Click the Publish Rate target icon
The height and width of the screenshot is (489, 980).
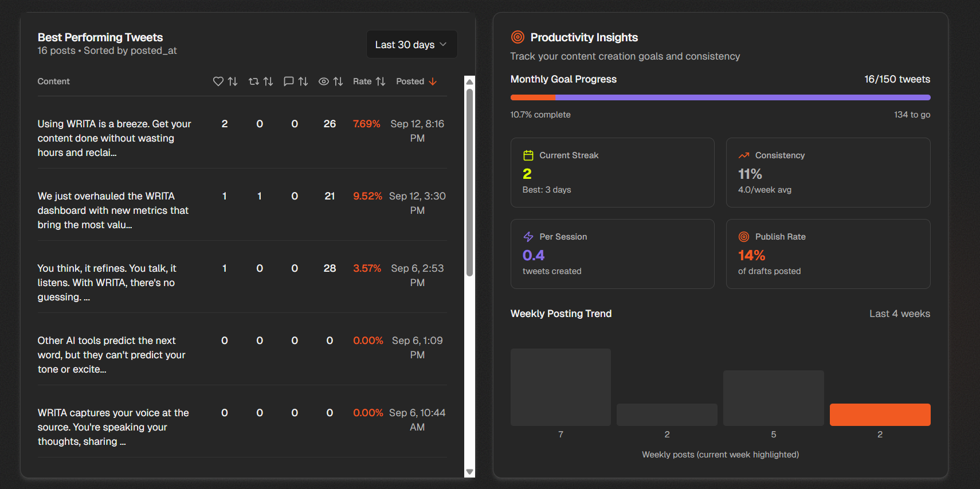[744, 237]
